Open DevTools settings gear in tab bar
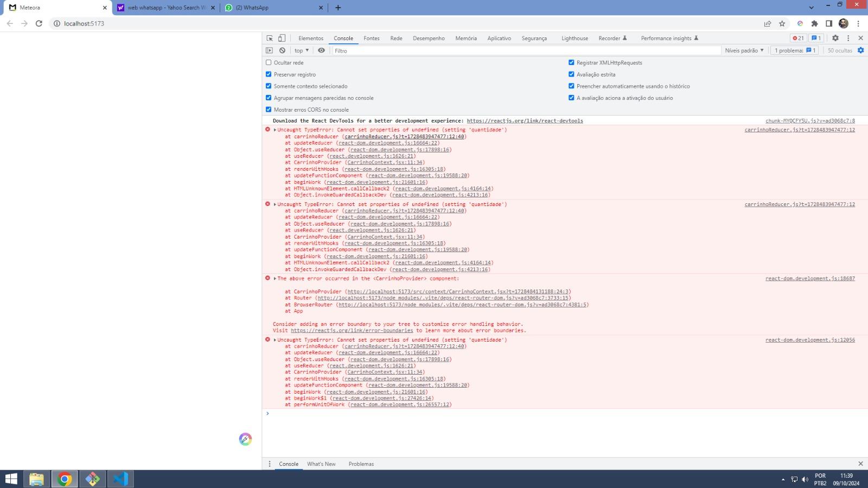 tap(835, 38)
